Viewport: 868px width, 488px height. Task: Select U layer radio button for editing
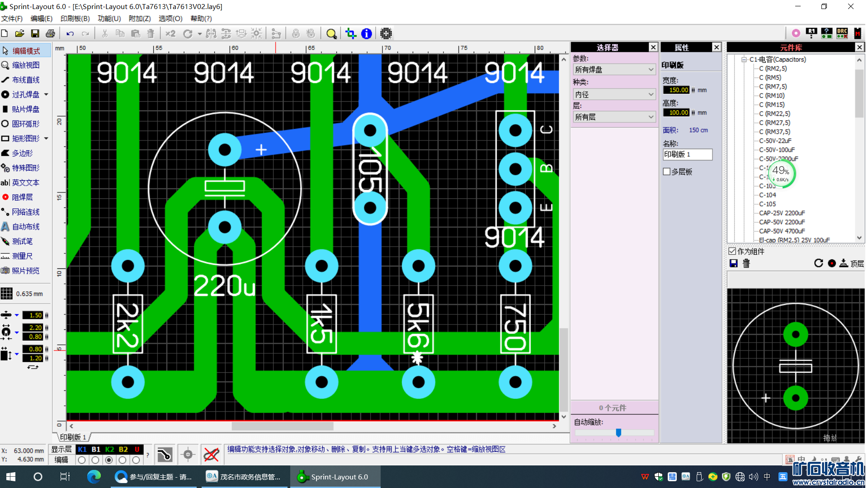[x=136, y=460]
